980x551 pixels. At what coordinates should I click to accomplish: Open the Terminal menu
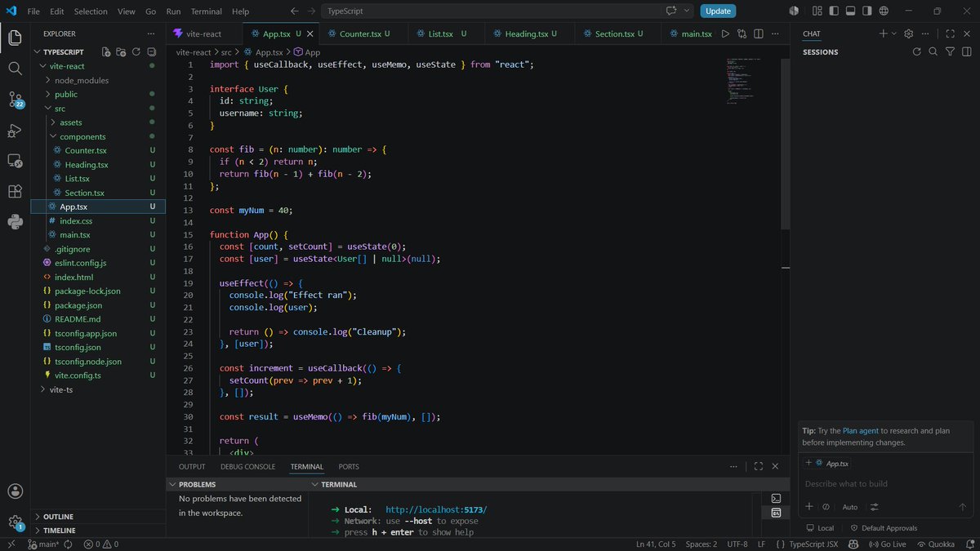click(x=206, y=11)
